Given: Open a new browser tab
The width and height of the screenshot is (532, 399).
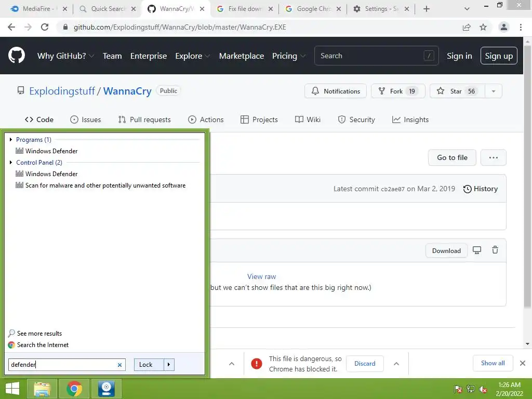Looking at the screenshot, I should click(x=427, y=9).
